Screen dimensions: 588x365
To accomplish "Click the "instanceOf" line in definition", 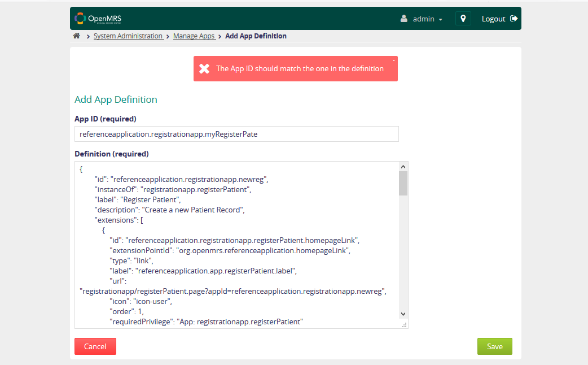I will (x=173, y=190).
